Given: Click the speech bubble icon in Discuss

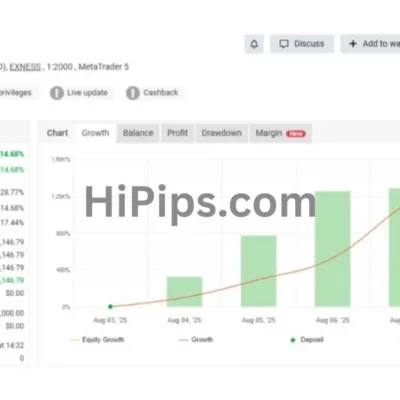Looking at the screenshot, I should pyautogui.click(x=284, y=44).
